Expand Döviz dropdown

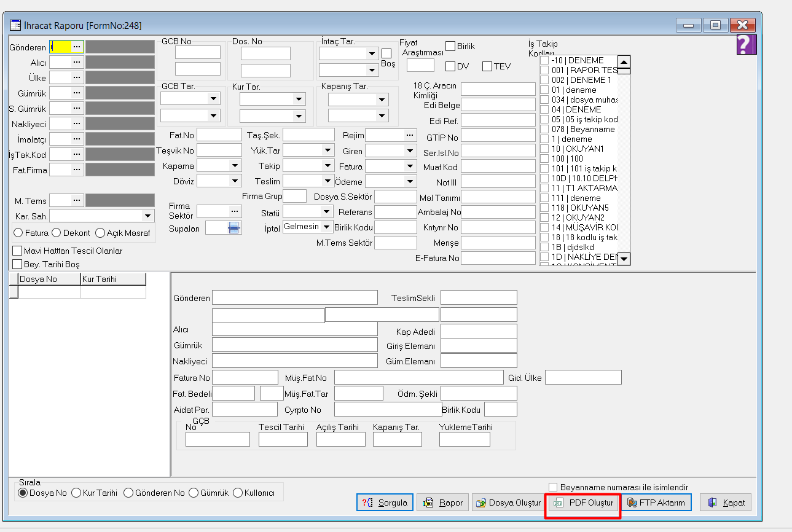click(x=235, y=181)
